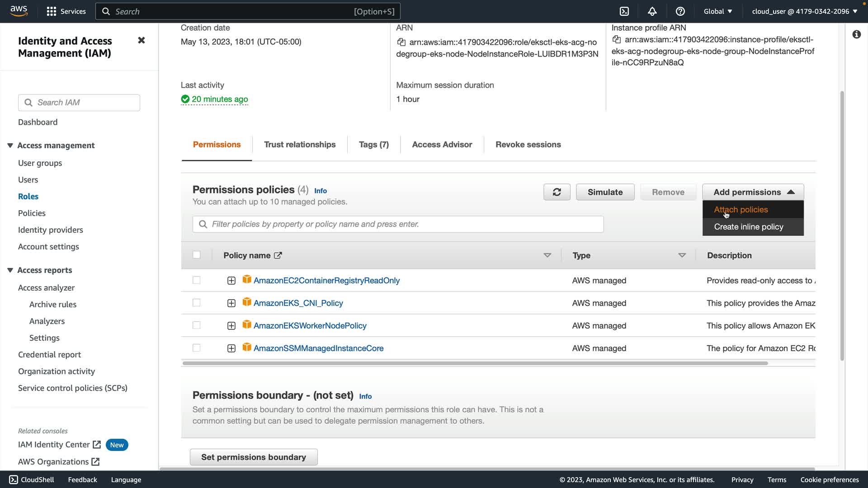Open the Global region dropdown
Viewport: 868px width, 488px height.
pyautogui.click(x=717, y=11)
